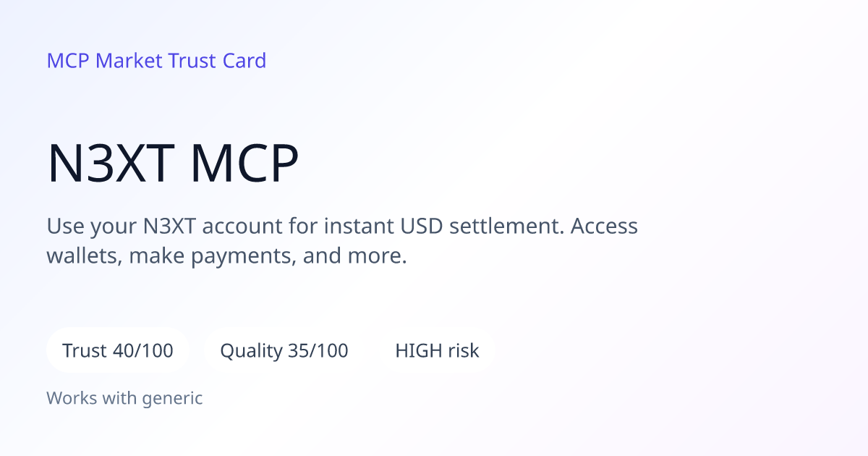Click the word generic in compatibility line

tap(172, 397)
